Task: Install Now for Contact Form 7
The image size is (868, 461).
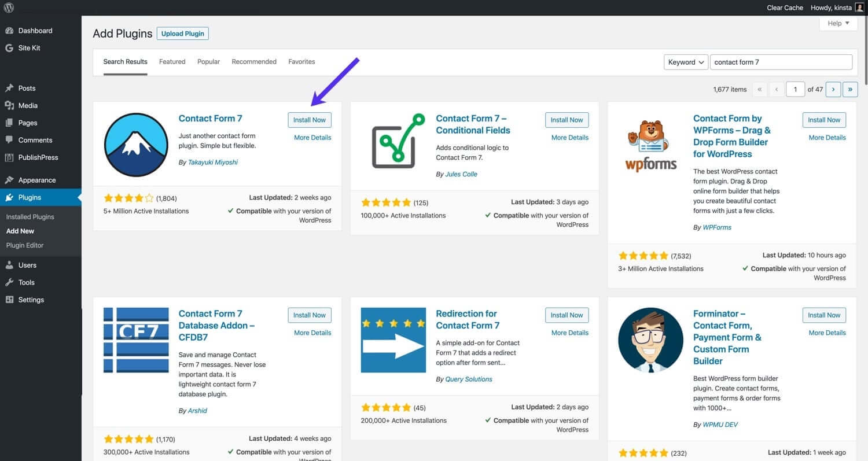Action: [x=310, y=120]
